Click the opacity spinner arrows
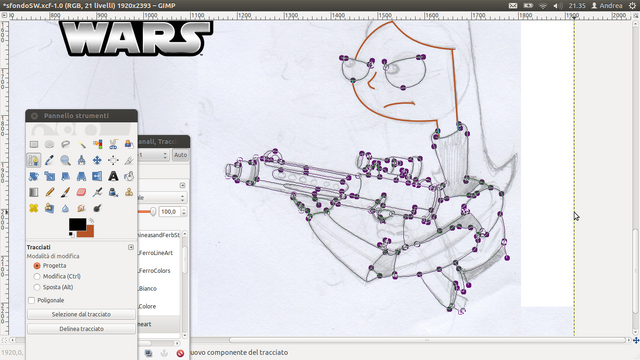 [x=184, y=211]
